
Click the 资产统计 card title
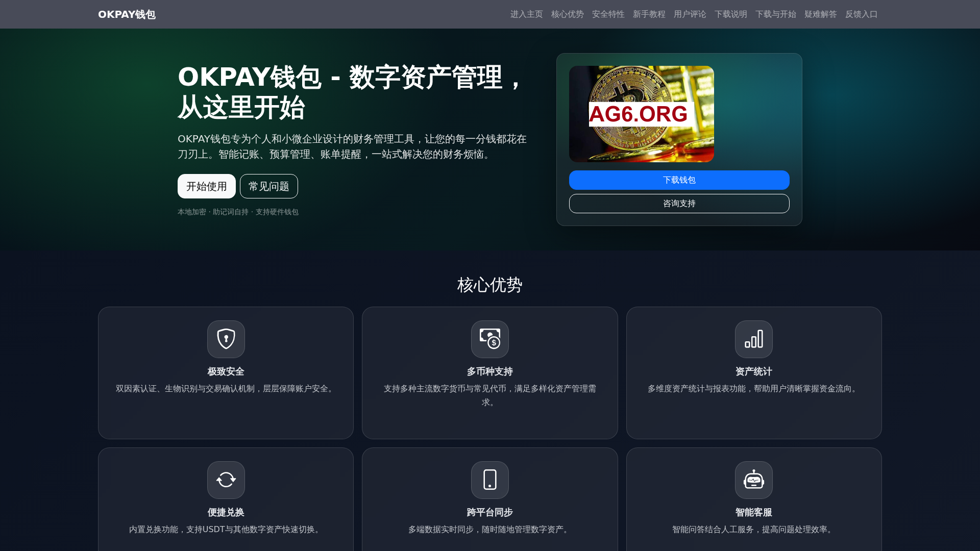click(x=754, y=371)
